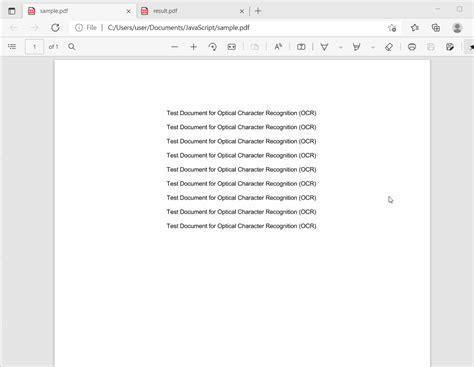Open page view options

pos(255,47)
